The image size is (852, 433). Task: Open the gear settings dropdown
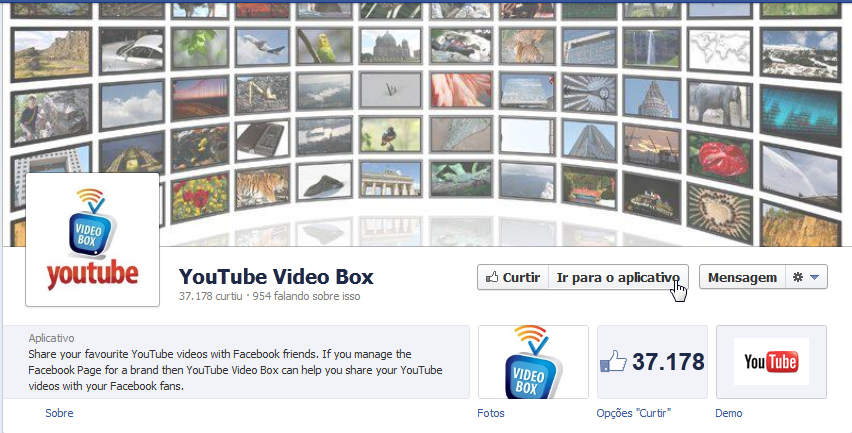click(805, 277)
